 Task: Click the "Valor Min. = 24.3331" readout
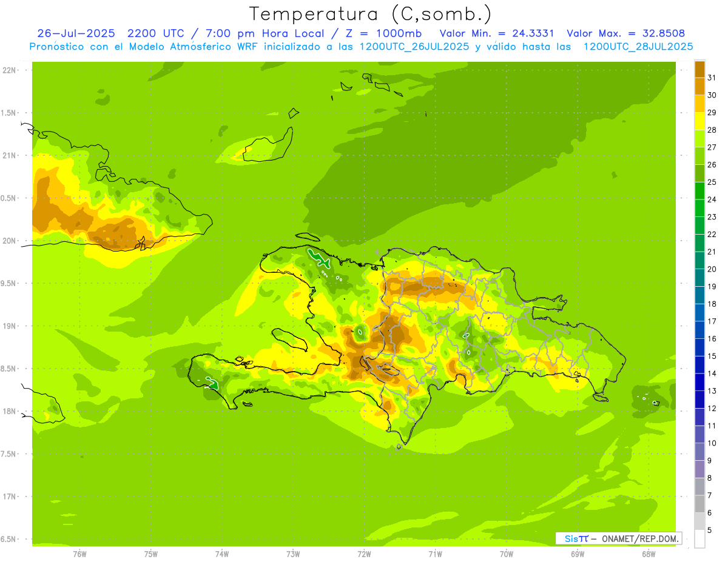497,33
